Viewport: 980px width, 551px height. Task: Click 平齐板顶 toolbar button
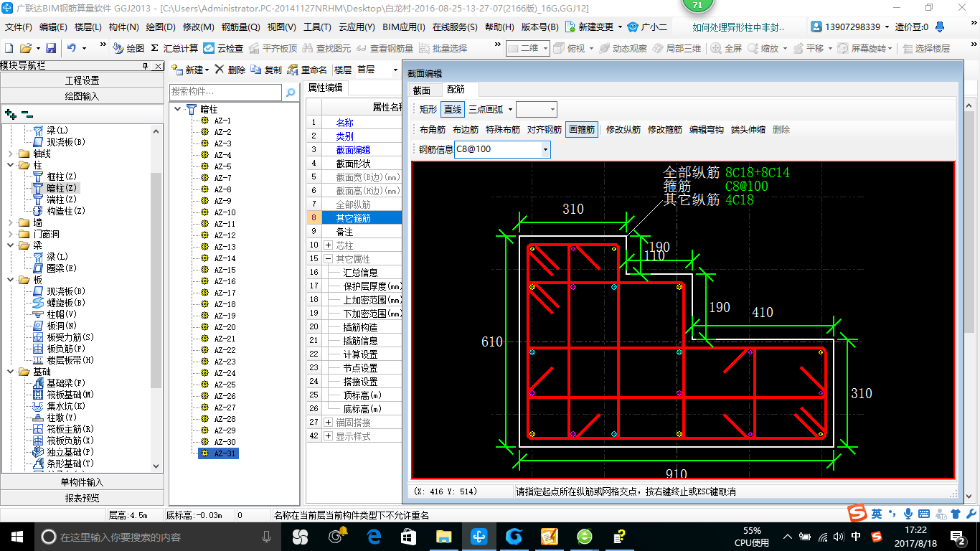273,48
